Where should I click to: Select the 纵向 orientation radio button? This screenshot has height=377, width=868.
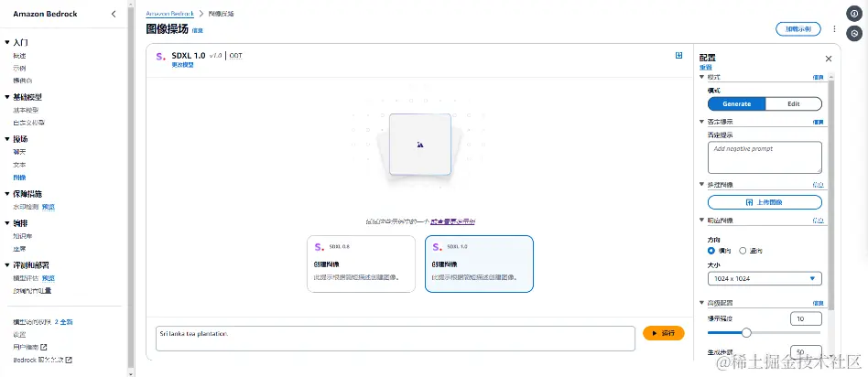point(743,251)
